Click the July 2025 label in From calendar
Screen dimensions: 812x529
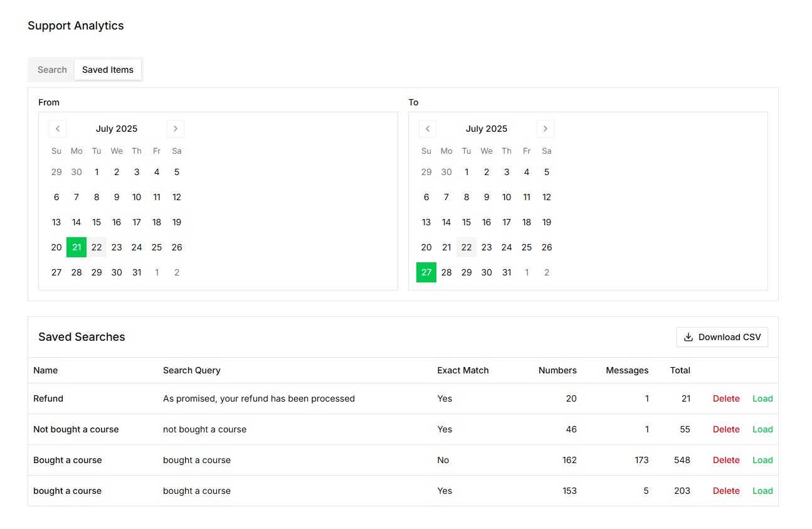pyautogui.click(x=117, y=129)
